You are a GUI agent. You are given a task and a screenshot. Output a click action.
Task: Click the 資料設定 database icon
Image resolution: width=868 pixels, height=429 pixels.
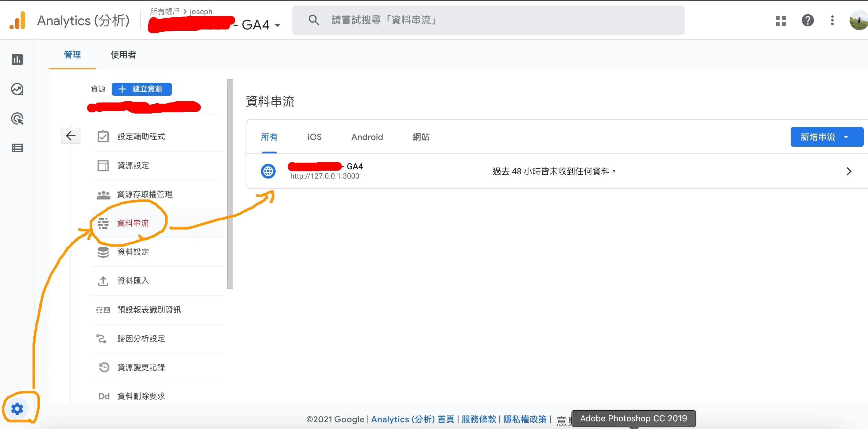click(x=103, y=252)
